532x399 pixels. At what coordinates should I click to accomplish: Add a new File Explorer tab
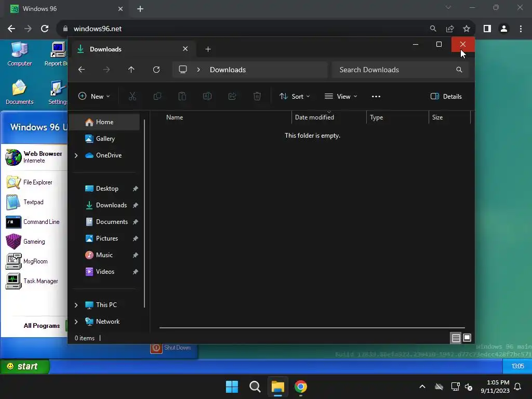(x=208, y=49)
